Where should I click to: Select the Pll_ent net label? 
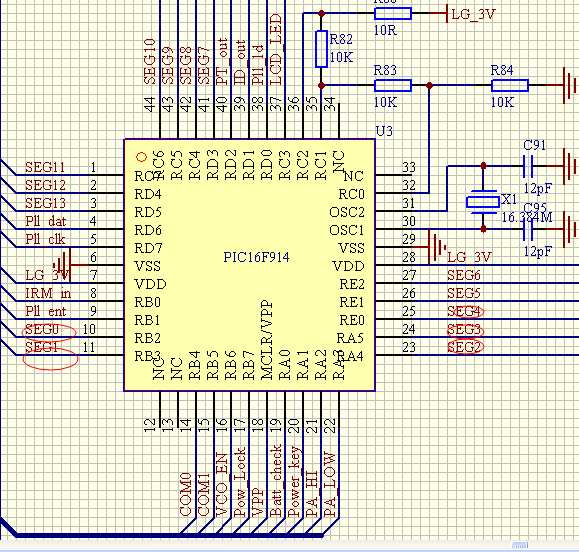tap(46, 311)
